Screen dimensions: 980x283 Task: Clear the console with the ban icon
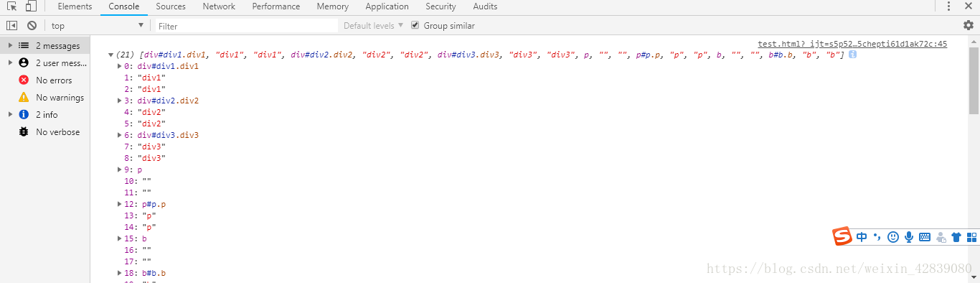[32, 25]
